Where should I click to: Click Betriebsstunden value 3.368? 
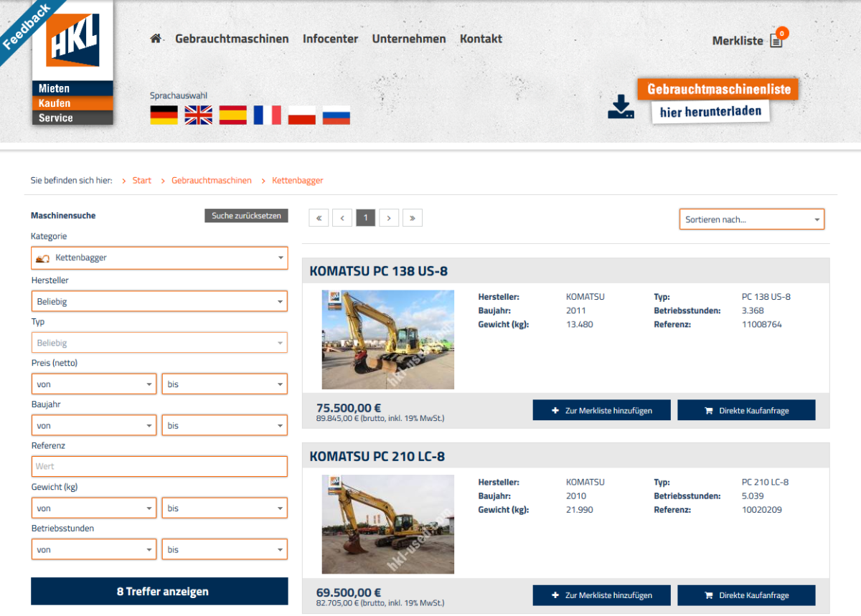[753, 311]
